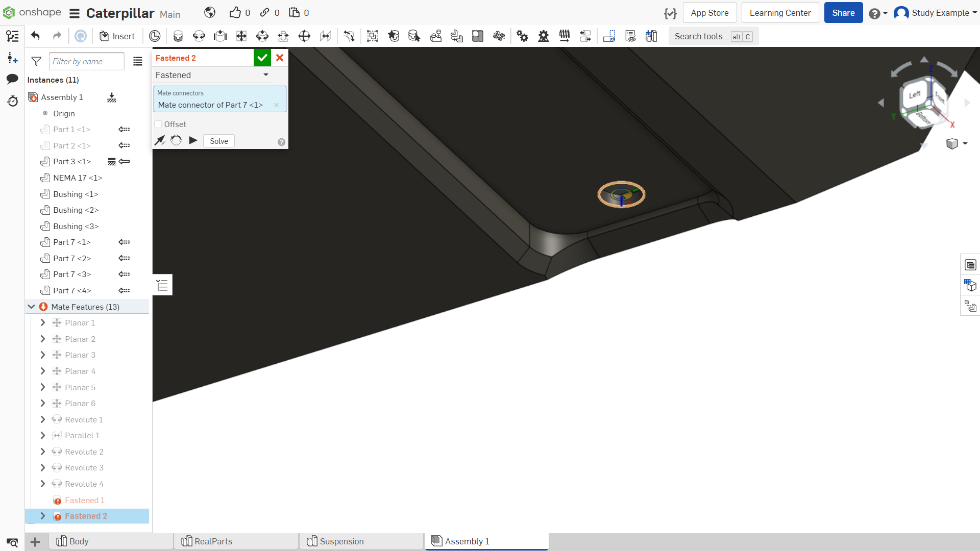The height and width of the screenshot is (551, 980).
Task: Expand the Revolute 1 mate
Action: (x=43, y=419)
